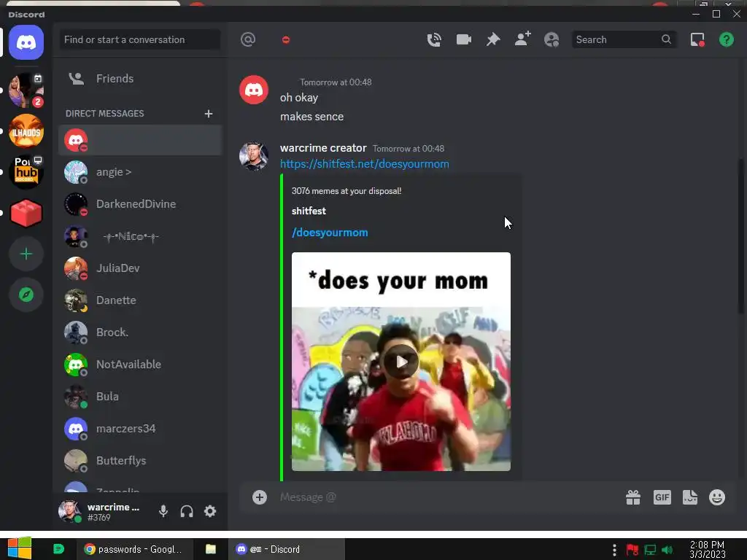
Task: Open DM with Danette
Action: pyautogui.click(x=140, y=300)
